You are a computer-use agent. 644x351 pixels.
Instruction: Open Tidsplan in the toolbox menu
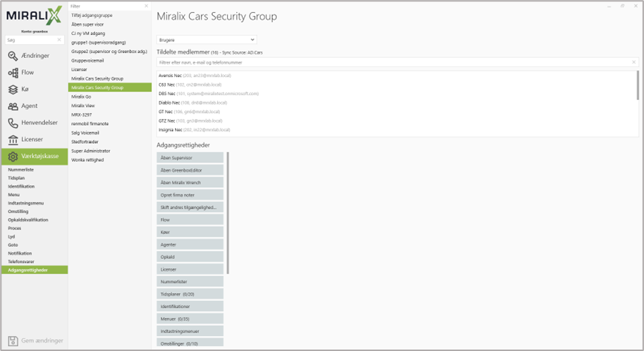tap(16, 178)
